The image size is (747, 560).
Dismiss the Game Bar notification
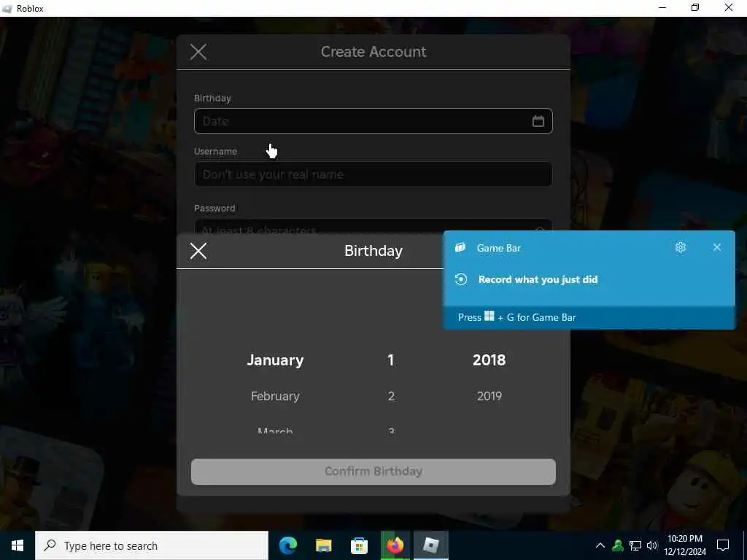coord(717,247)
